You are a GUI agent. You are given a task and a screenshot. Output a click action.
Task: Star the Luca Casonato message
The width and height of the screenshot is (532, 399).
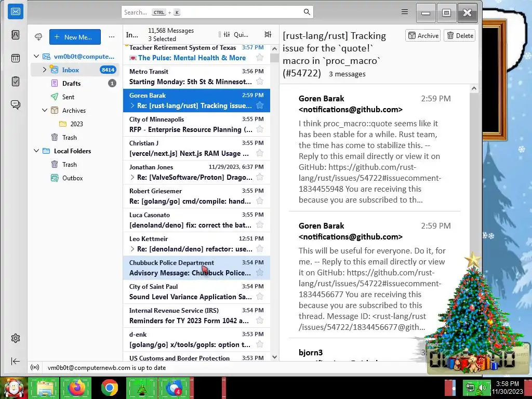click(x=260, y=224)
